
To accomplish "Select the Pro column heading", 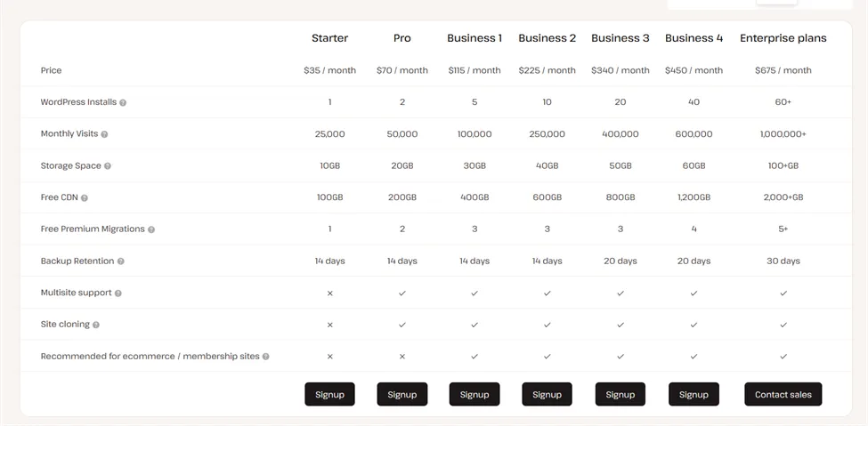I will (x=402, y=38).
